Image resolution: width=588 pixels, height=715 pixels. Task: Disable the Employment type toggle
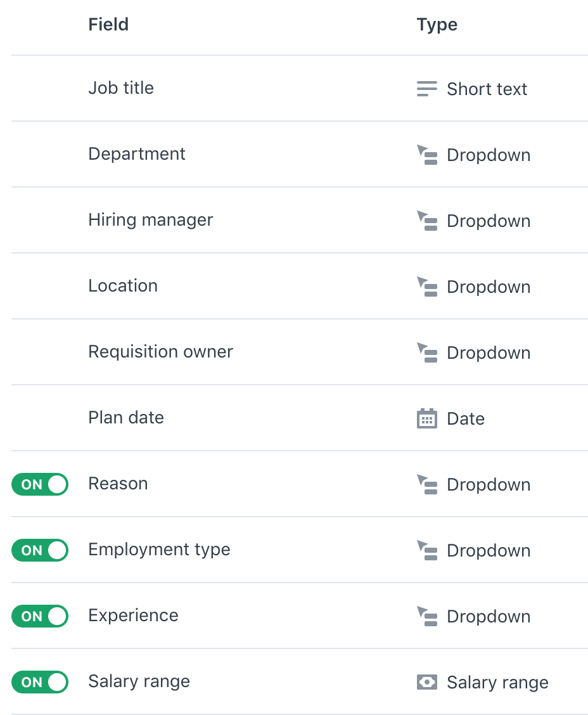point(39,551)
